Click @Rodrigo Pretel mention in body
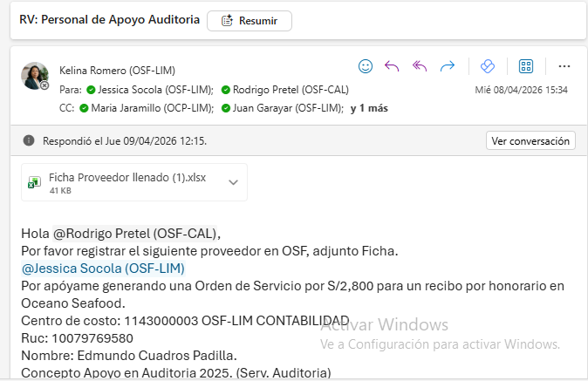The height and width of the screenshot is (381, 588). click(x=135, y=233)
